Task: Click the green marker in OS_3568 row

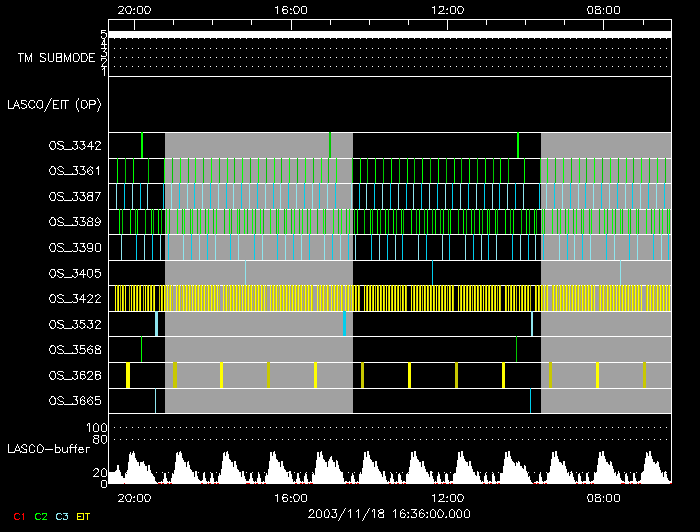Action: coord(516,349)
